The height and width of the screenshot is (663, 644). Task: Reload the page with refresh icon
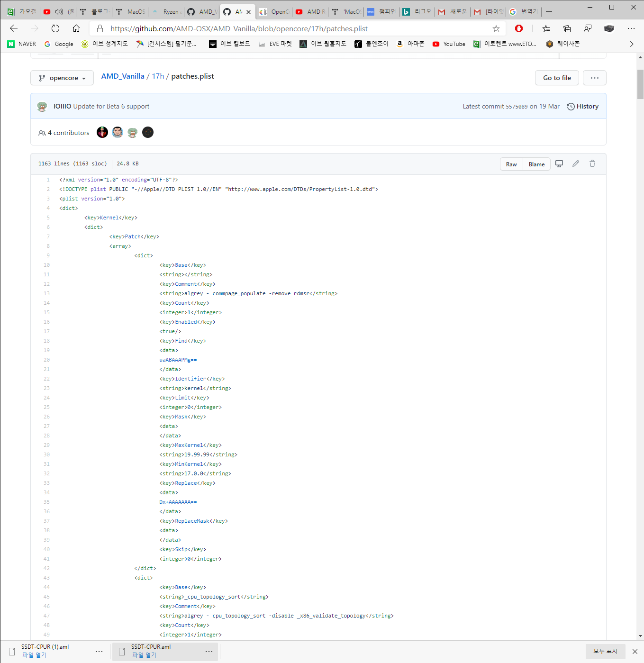pyautogui.click(x=55, y=28)
